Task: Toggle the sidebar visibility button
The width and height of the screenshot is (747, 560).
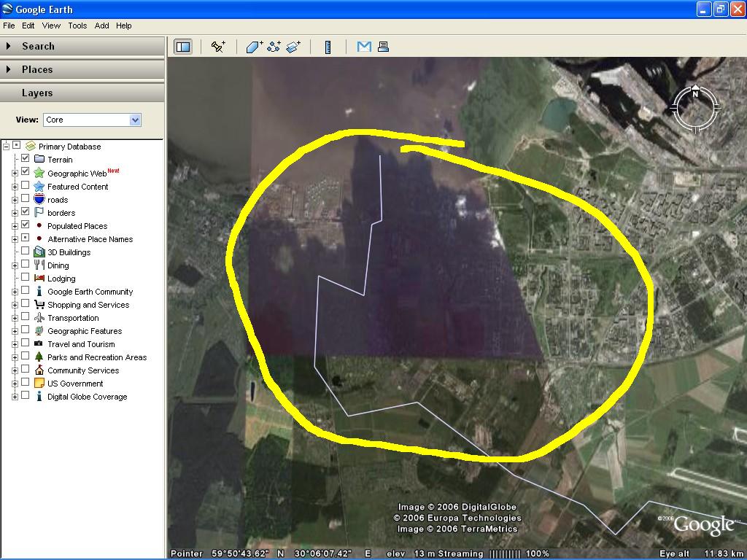Action: pos(182,47)
